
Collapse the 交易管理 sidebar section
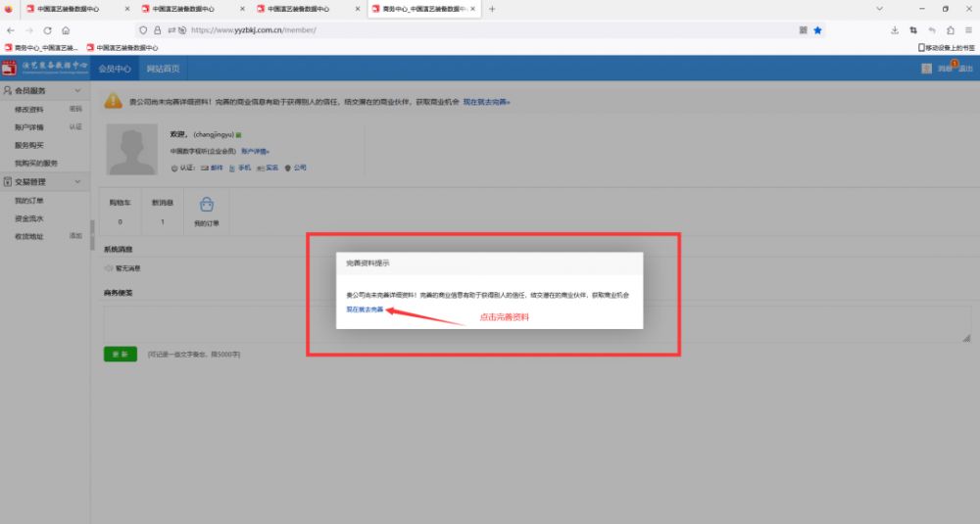click(78, 182)
